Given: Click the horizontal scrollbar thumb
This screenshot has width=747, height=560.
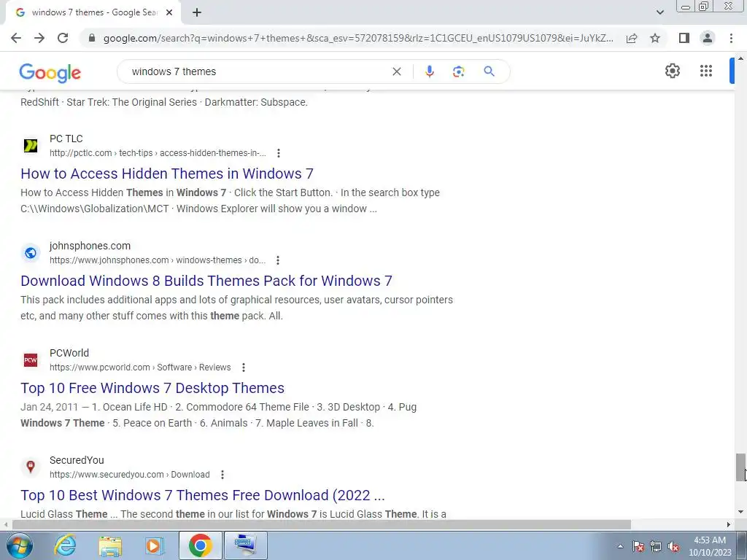Looking at the screenshot, I should coord(321,524).
